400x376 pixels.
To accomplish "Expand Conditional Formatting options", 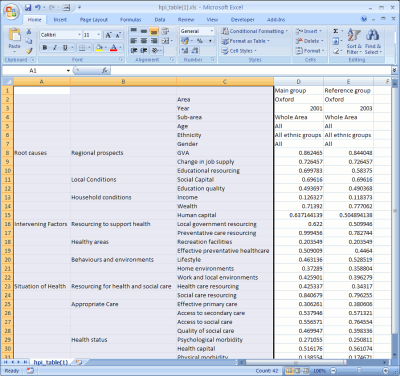I will [x=255, y=31].
